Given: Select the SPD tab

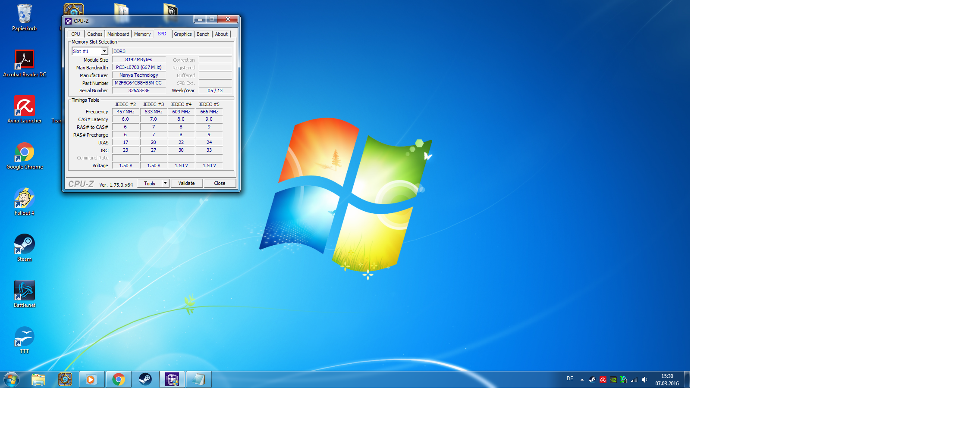Looking at the screenshot, I should point(162,34).
